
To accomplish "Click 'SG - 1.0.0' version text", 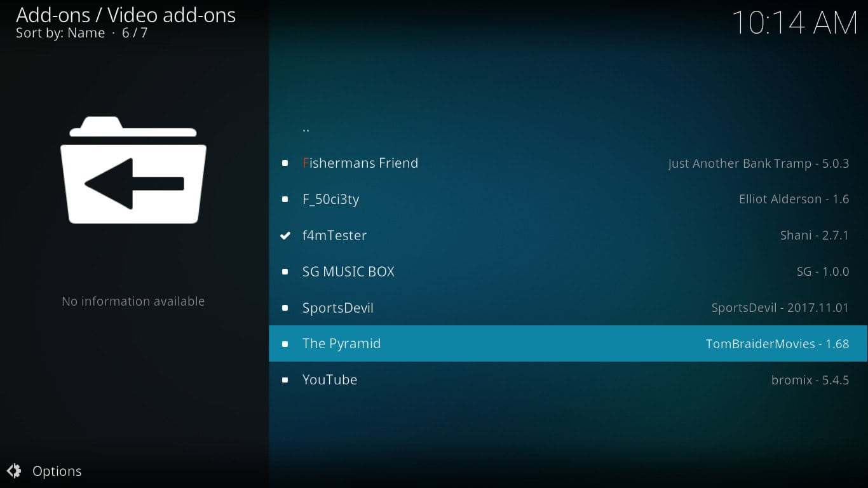I will coord(823,271).
